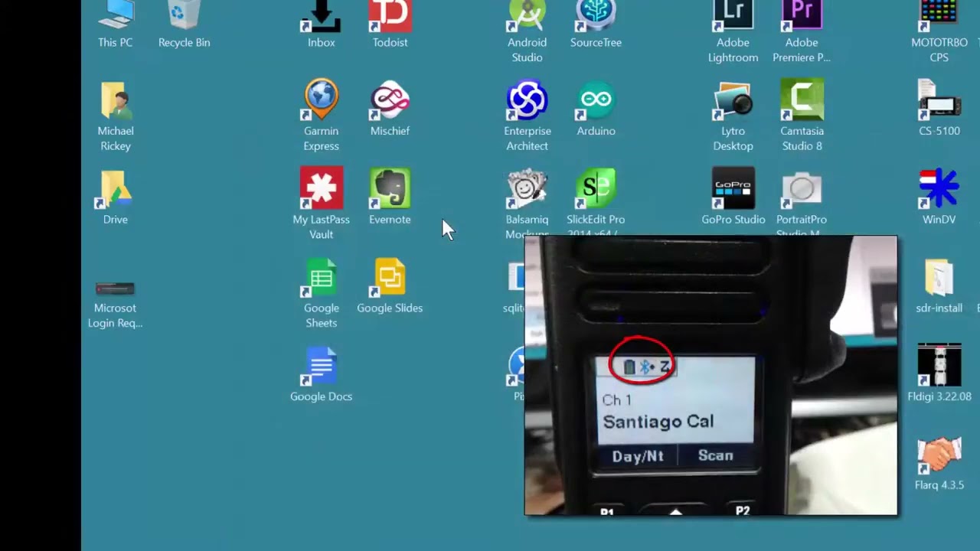Open the sdr-install folder
This screenshot has width=980, height=551.
click(939, 286)
